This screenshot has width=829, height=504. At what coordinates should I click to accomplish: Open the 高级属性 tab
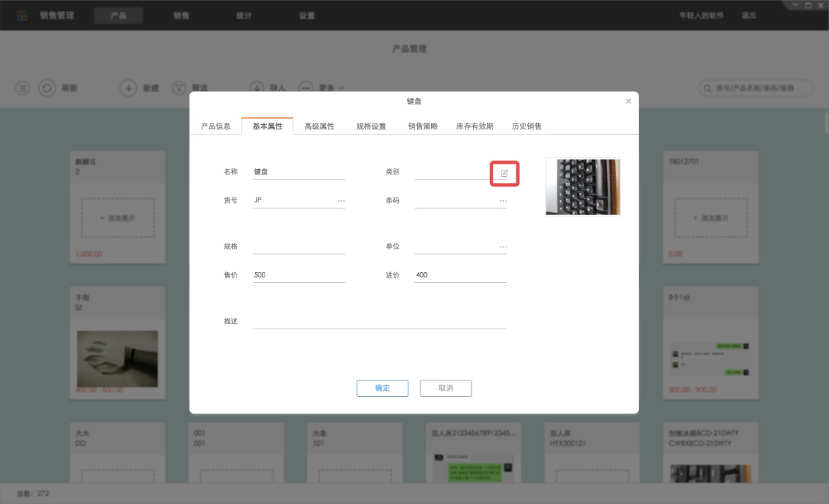coord(319,126)
